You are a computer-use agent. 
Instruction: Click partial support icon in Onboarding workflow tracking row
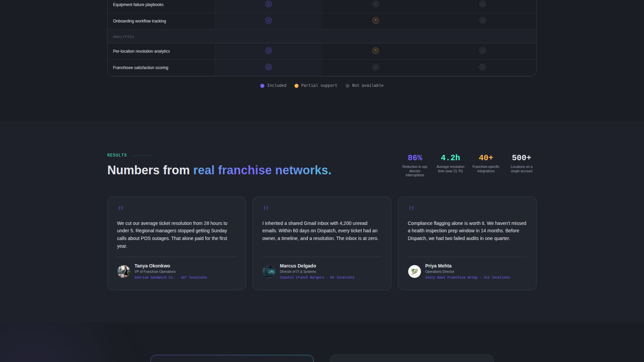click(376, 20)
